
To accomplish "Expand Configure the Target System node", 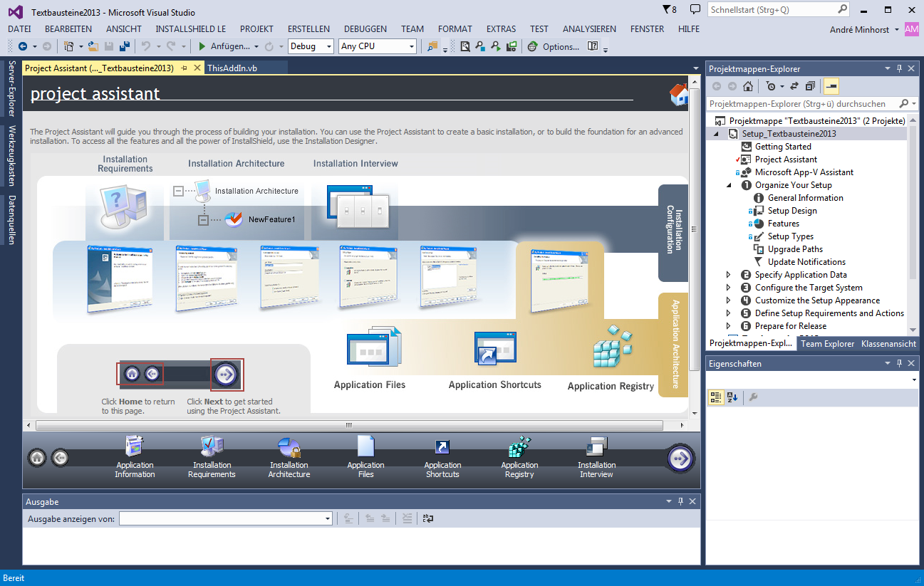I will point(729,288).
